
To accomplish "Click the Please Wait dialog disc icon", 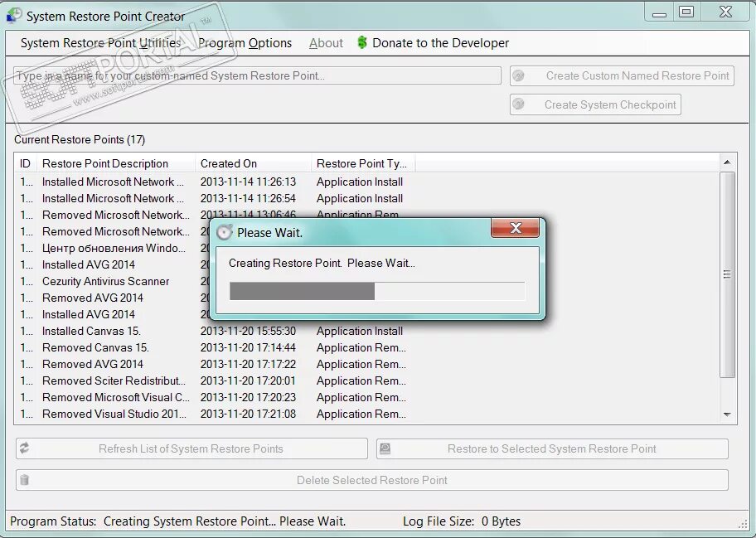I will click(225, 232).
